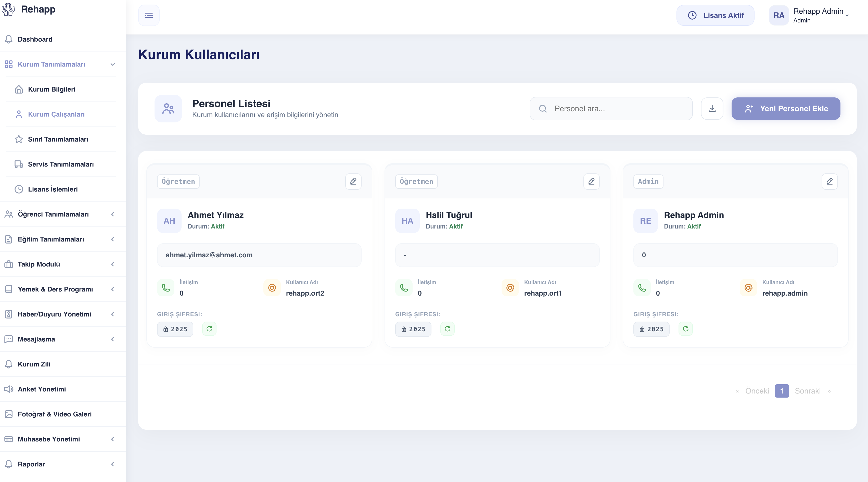868x482 pixels.
Task: Click the AH avatar of Ahmet Yılmaz
Action: coord(169,221)
